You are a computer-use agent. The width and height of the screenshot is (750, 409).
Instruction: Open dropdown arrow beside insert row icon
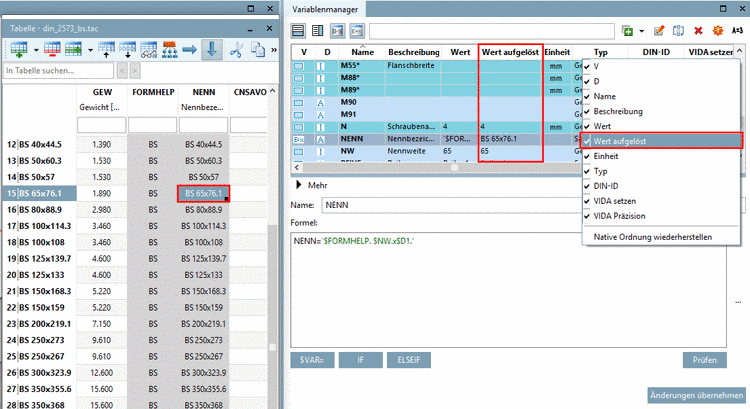click(x=36, y=50)
